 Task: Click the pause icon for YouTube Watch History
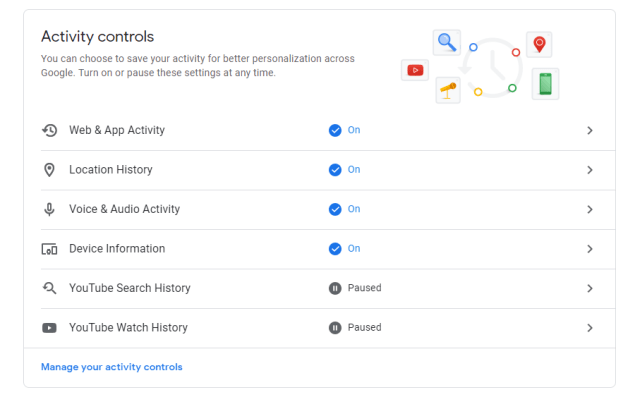[335, 328]
